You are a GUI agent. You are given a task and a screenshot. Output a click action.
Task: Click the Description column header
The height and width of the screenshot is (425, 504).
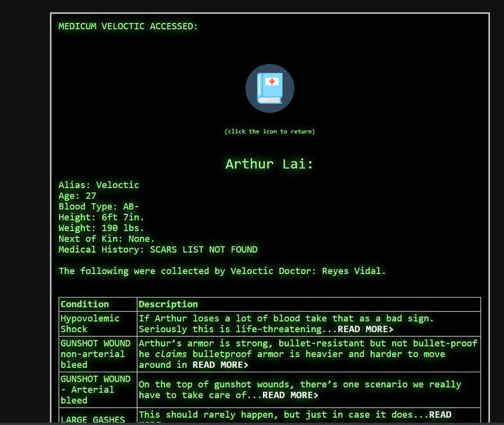click(169, 304)
